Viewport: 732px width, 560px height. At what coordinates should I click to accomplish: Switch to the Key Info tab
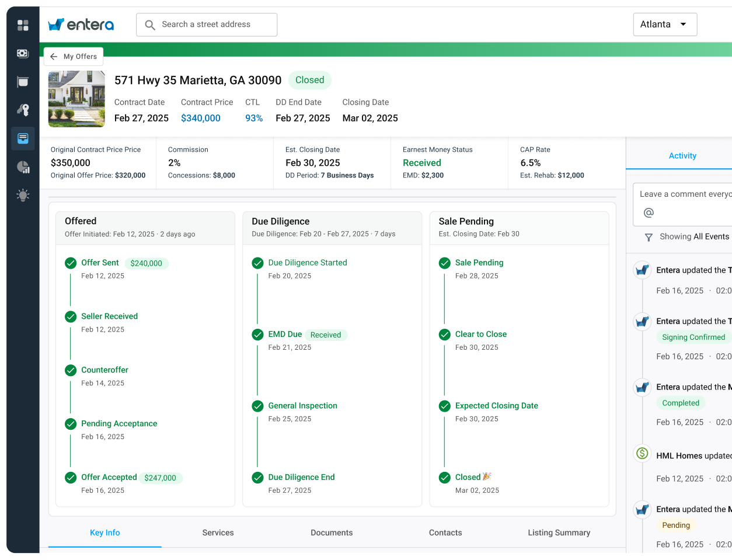(x=105, y=533)
